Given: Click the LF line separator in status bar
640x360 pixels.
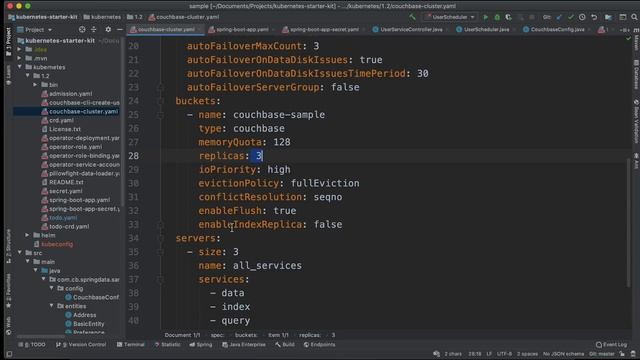Looking at the screenshot, I should pos(489,354).
